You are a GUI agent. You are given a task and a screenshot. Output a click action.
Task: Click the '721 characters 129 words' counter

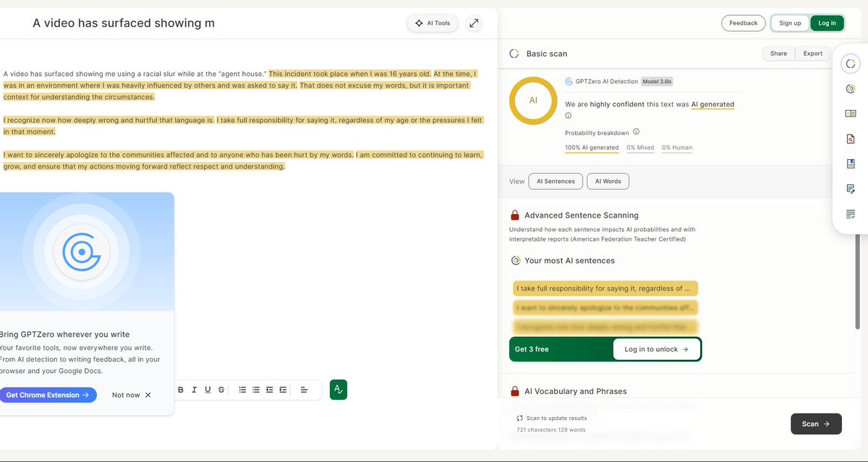click(551, 429)
